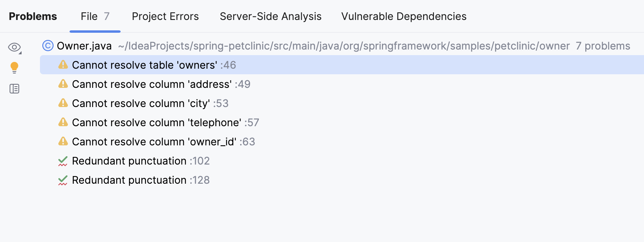Screen dimensions: 644x242
Task: Select "Cannot resolve column 'telephone'" entry
Action: tap(157, 123)
